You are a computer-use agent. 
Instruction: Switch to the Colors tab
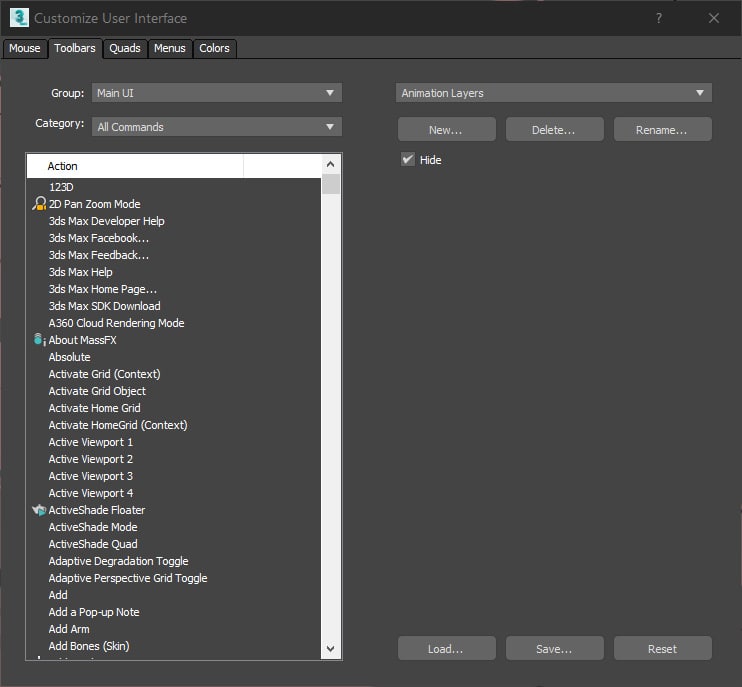214,48
